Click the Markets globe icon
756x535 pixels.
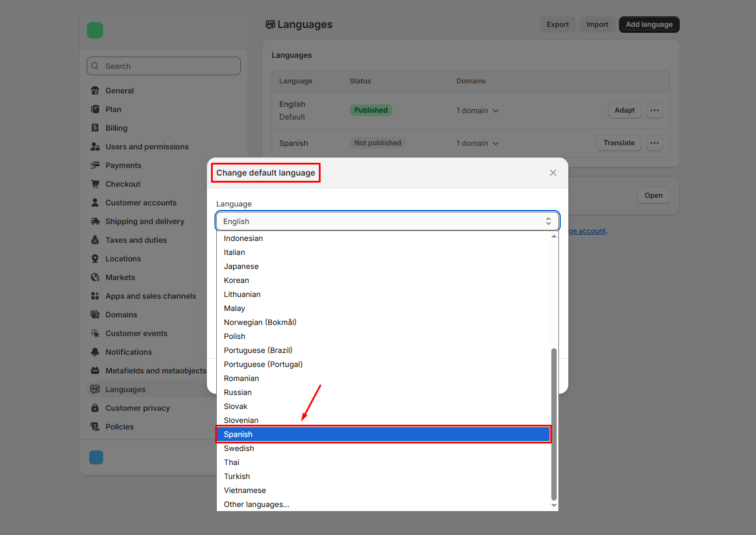click(x=95, y=277)
